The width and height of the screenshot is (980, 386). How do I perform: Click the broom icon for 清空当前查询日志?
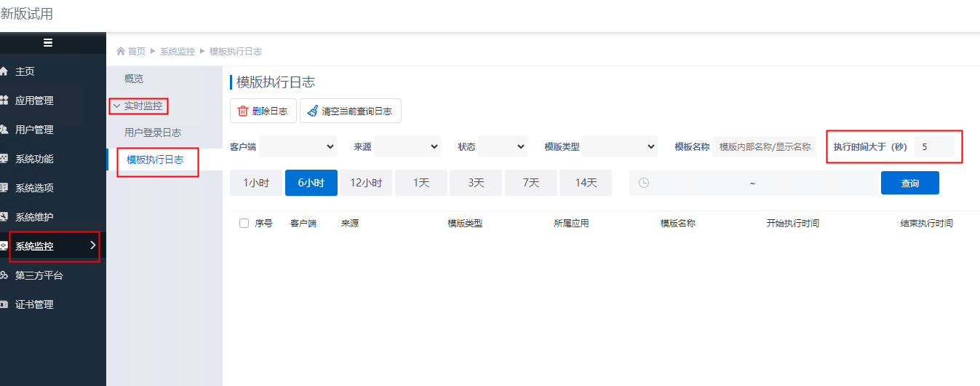pos(313,111)
